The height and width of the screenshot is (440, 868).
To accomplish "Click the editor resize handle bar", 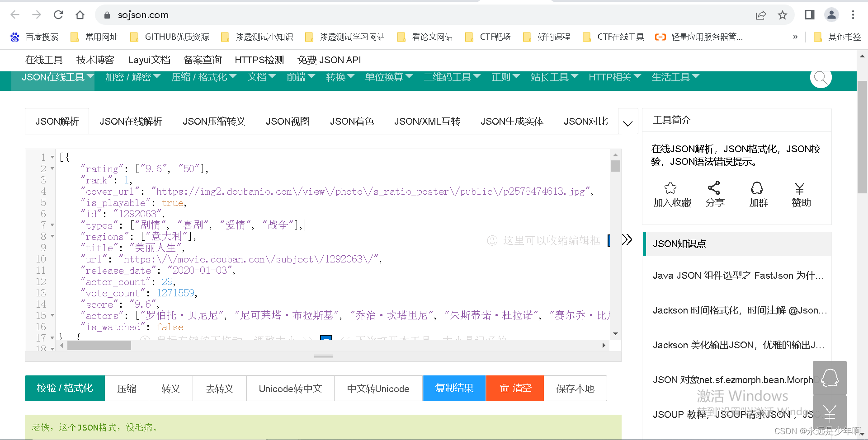I will [x=323, y=356].
